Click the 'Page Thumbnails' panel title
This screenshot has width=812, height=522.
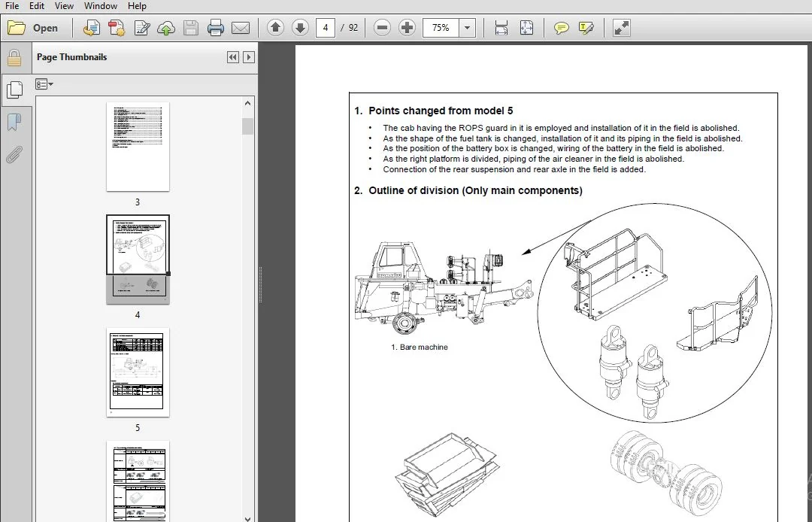pos(71,57)
